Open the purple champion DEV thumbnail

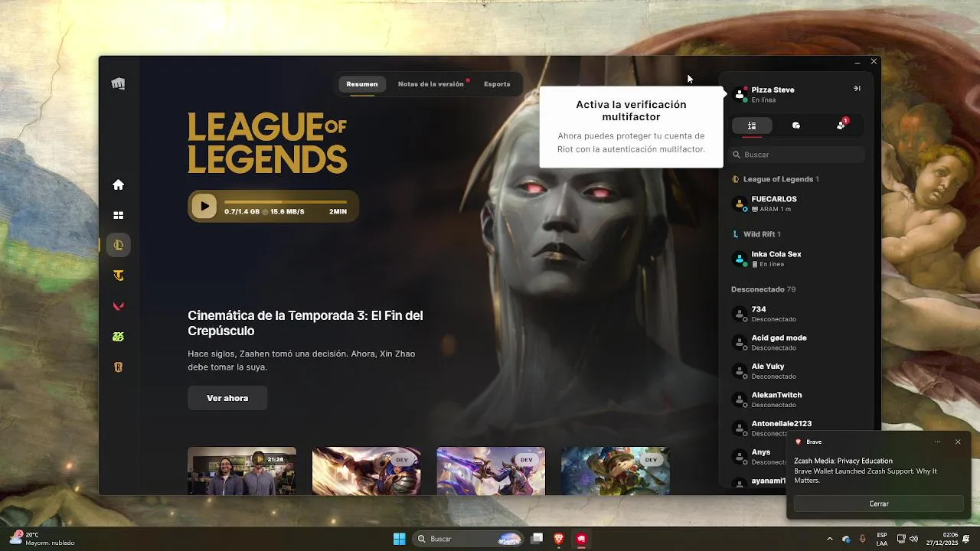491,470
